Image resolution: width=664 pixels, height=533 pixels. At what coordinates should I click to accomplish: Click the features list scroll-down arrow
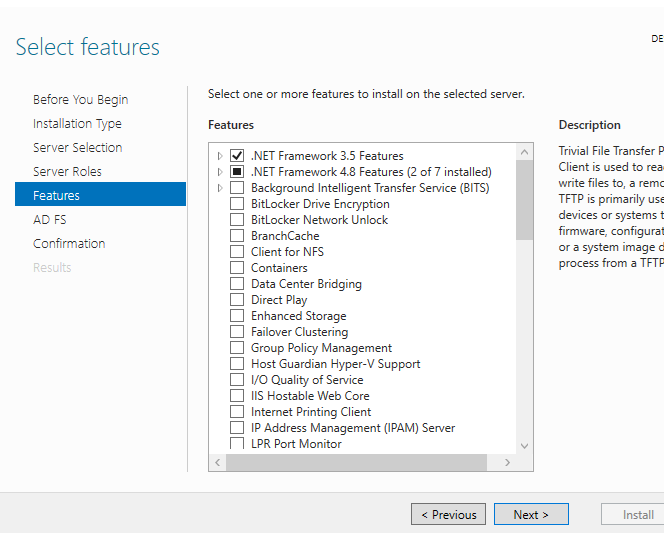click(x=524, y=445)
